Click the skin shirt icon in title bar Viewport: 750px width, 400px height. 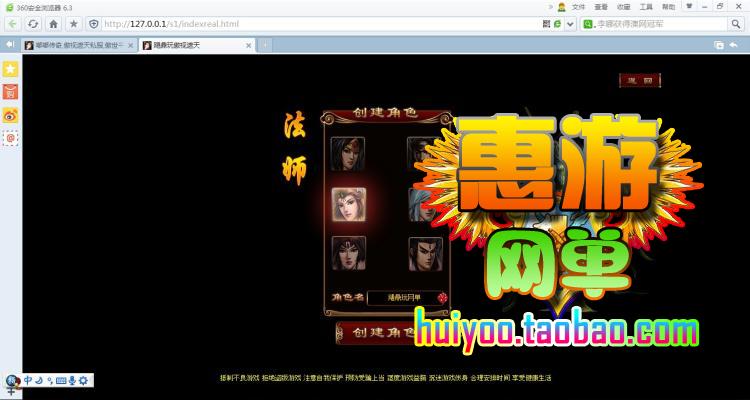coord(689,6)
